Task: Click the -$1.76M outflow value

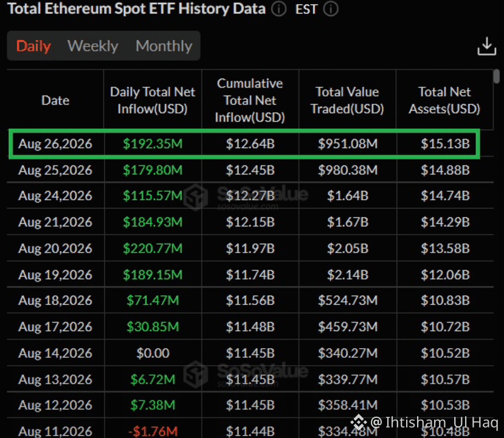Action: click(x=153, y=431)
